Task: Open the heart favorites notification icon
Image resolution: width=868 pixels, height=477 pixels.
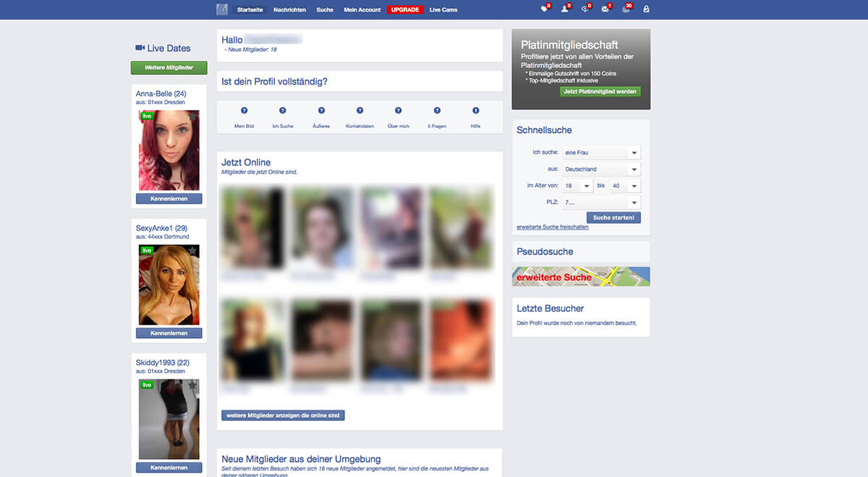Action: pos(545,9)
